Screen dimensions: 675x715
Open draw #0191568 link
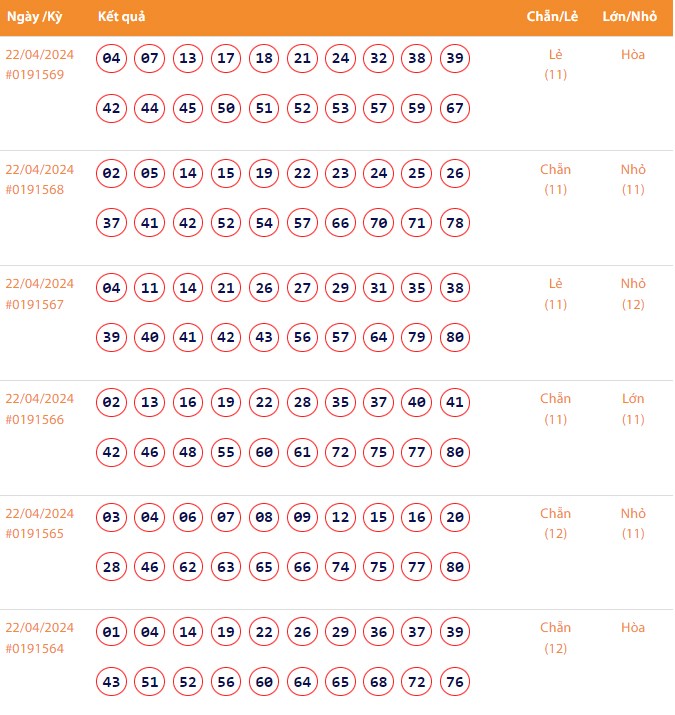point(35,190)
